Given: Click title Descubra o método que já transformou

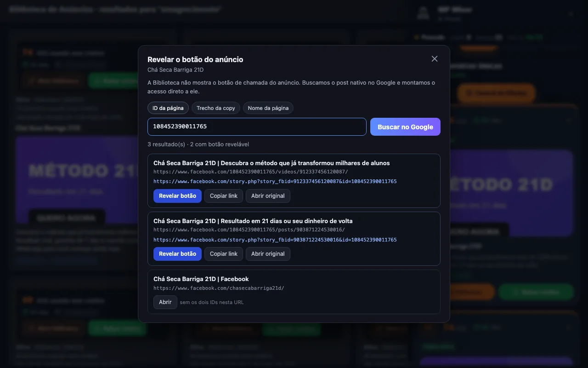Looking at the screenshot, I should tap(271, 163).
